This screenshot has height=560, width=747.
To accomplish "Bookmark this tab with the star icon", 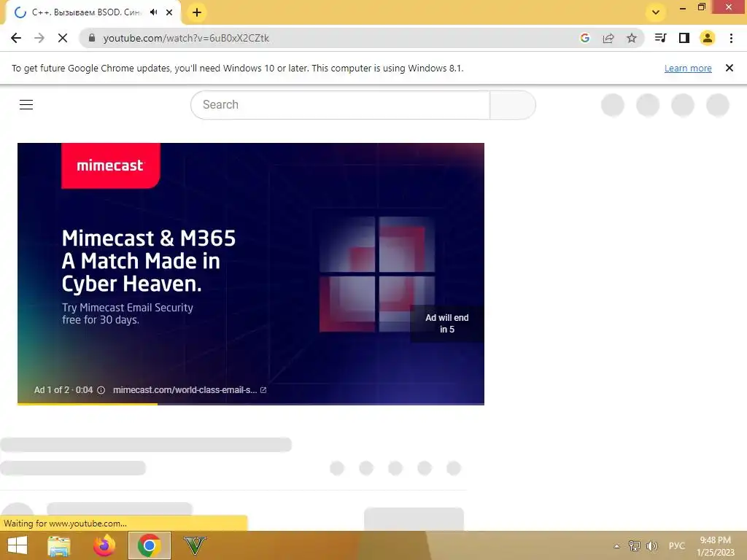I will tap(632, 38).
